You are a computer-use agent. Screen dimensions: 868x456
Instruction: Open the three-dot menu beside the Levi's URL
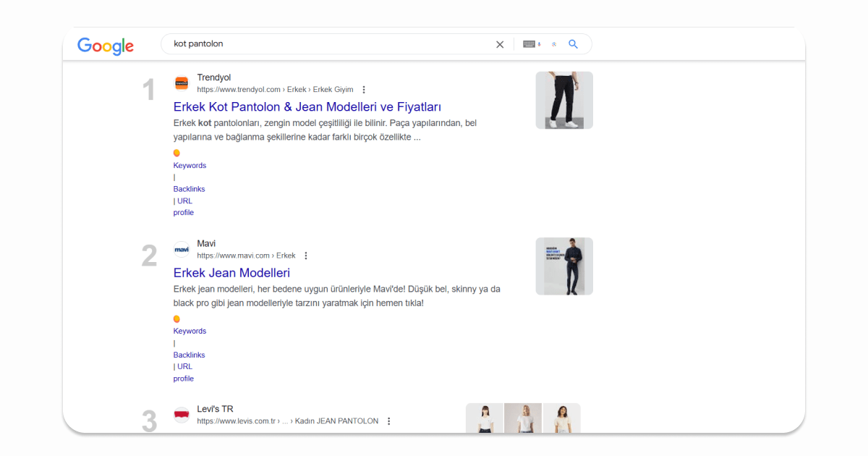click(389, 421)
